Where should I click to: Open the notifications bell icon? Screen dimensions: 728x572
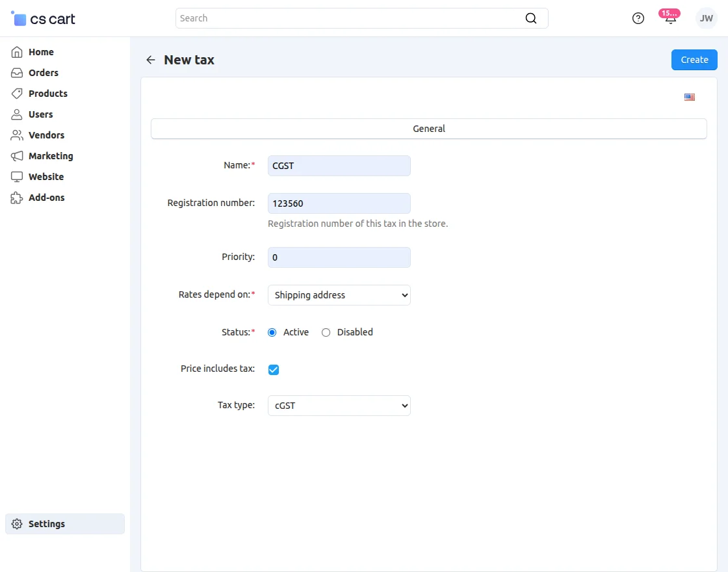[x=670, y=18]
